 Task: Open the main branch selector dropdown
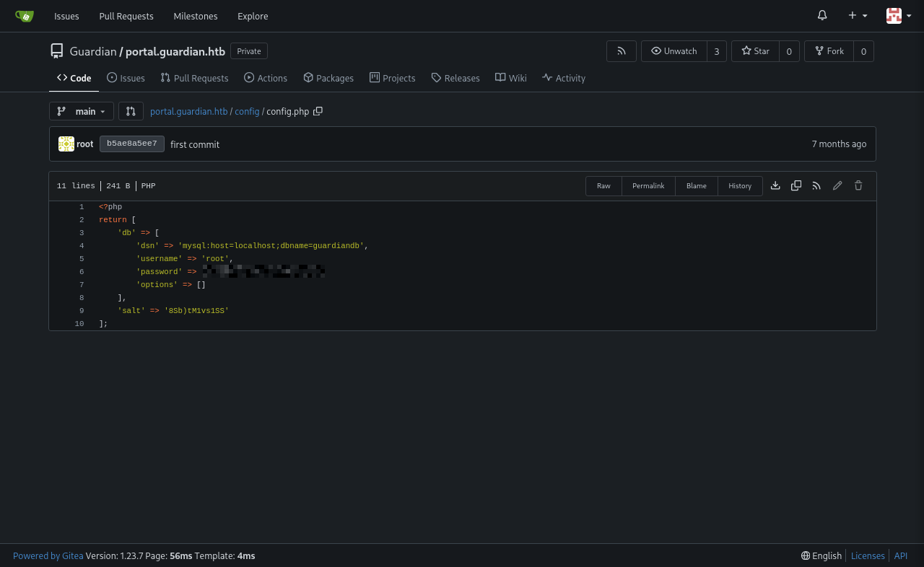tap(81, 111)
